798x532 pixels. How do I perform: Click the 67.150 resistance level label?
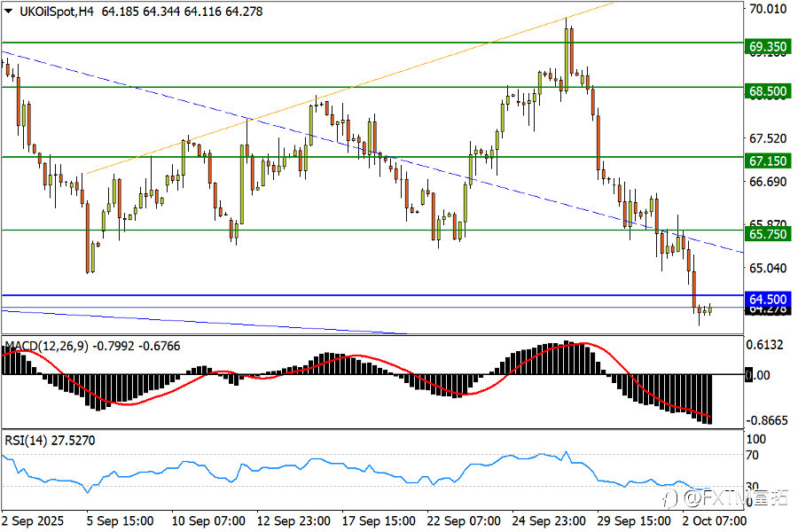(768, 160)
